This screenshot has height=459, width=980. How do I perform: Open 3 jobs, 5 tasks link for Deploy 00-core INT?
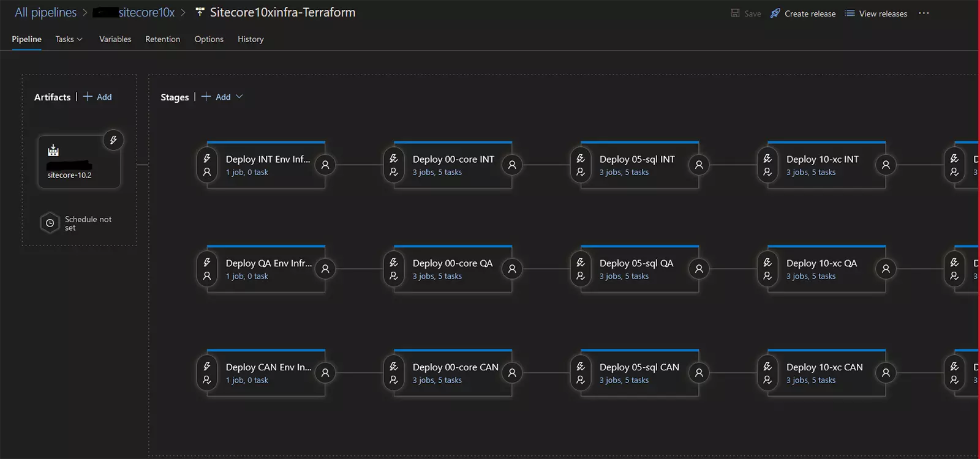coord(437,173)
